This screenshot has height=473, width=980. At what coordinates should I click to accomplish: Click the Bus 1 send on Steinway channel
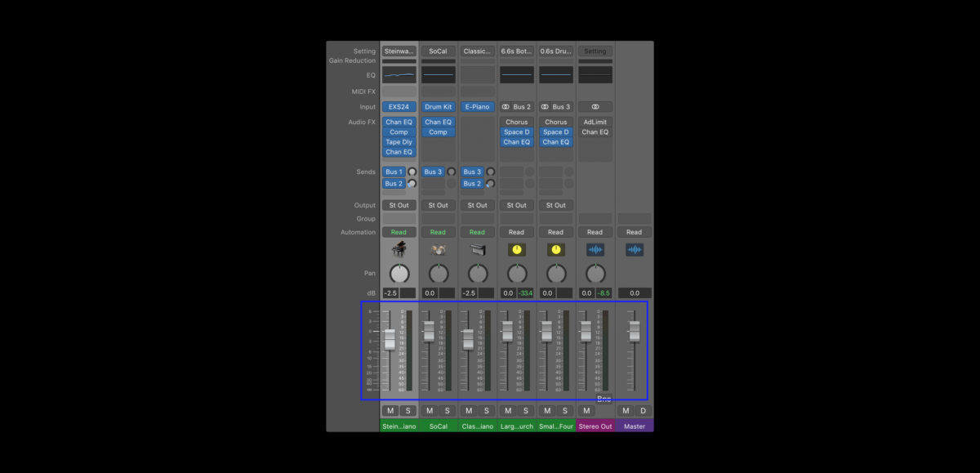click(x=395, y=172)
